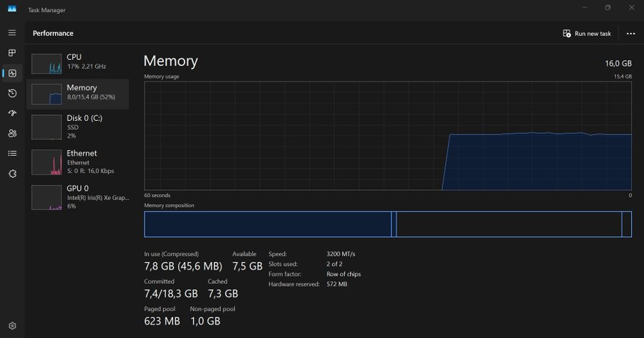Click the Task Manager title bar icon

click(12, 9)
